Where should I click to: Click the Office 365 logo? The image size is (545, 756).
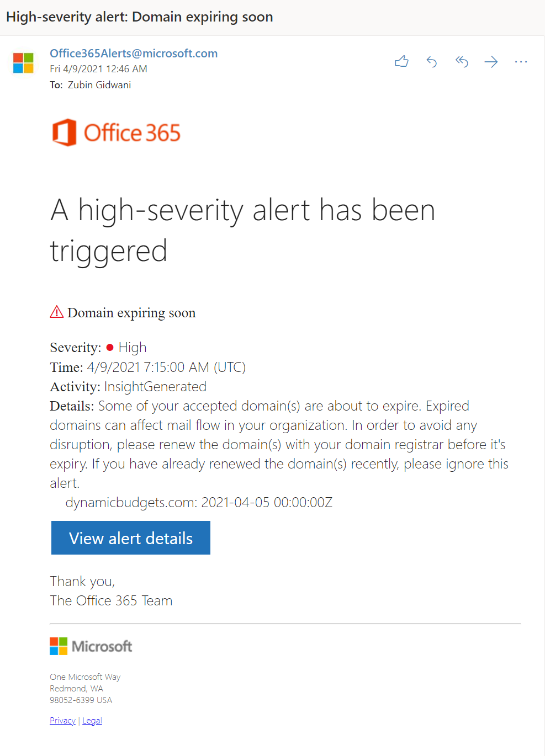pos(117,132)
